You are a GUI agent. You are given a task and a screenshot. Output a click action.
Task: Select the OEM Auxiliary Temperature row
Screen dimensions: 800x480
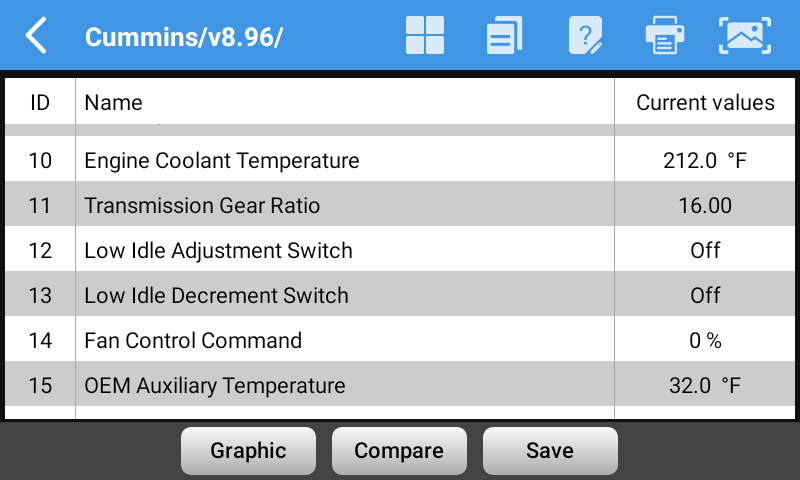214,385
